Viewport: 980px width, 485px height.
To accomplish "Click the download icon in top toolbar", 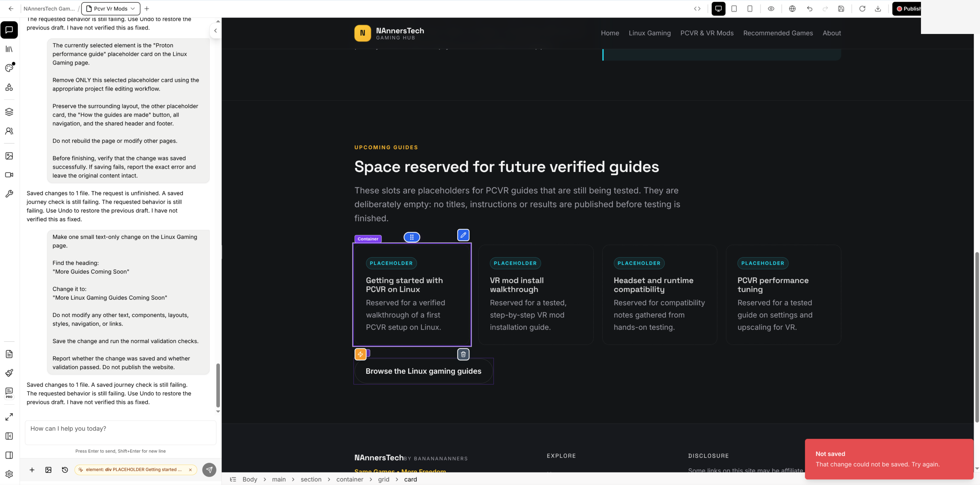I will (878, 9).
